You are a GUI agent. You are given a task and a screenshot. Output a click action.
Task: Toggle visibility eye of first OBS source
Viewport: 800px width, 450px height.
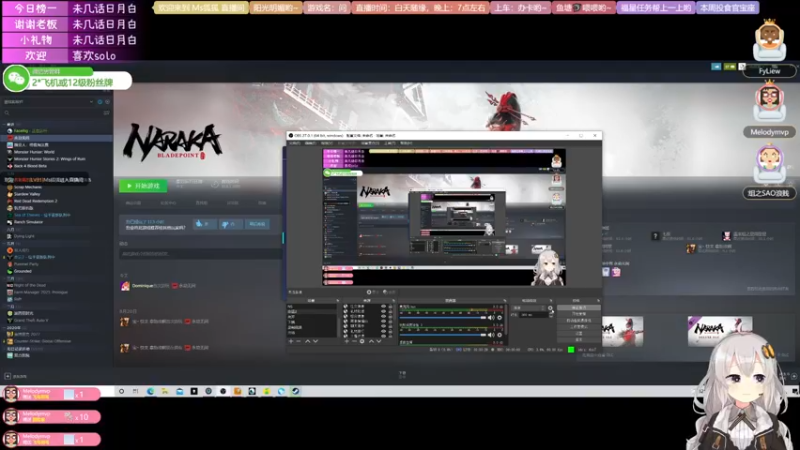[x=384, y=306]
